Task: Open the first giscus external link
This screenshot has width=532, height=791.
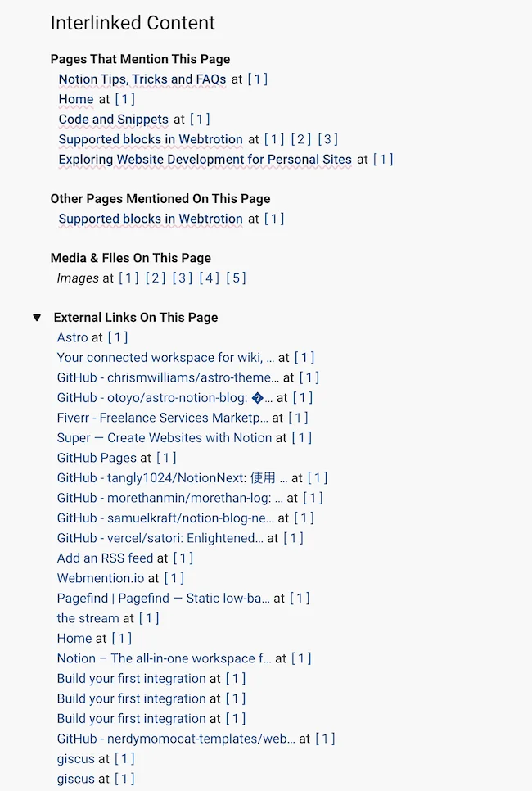Action: pyautogui.click(x=75, y=758)
